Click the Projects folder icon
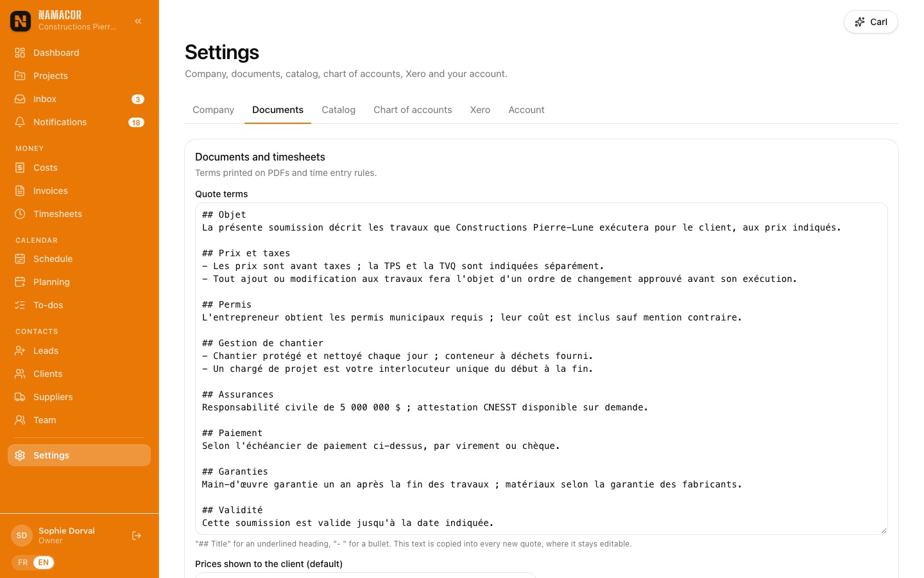The image size is (924, 578). [20, 76]
